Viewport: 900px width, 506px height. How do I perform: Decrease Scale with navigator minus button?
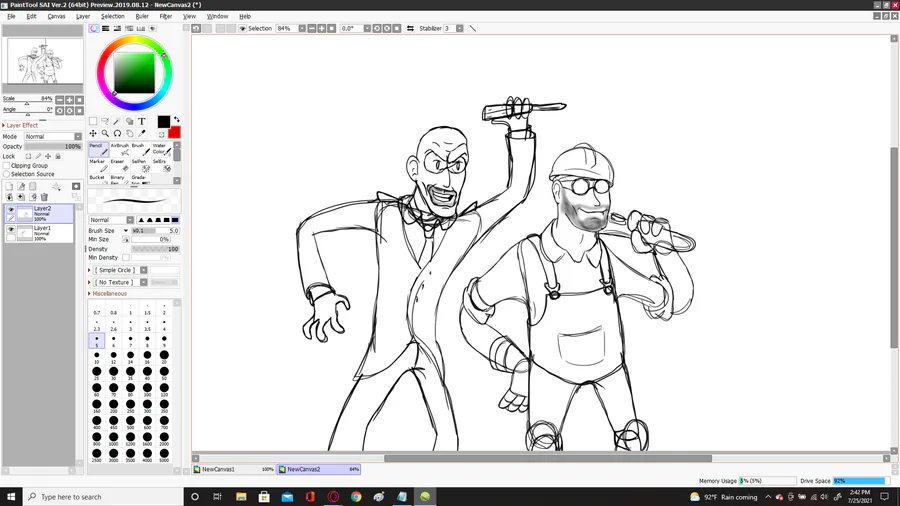pos(60,100)
